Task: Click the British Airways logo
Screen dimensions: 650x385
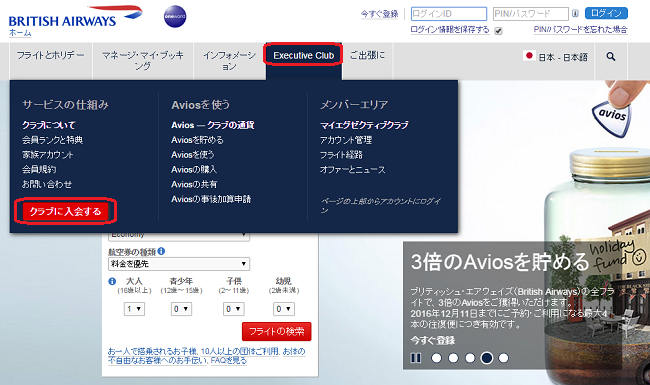Action: point(75,17)
